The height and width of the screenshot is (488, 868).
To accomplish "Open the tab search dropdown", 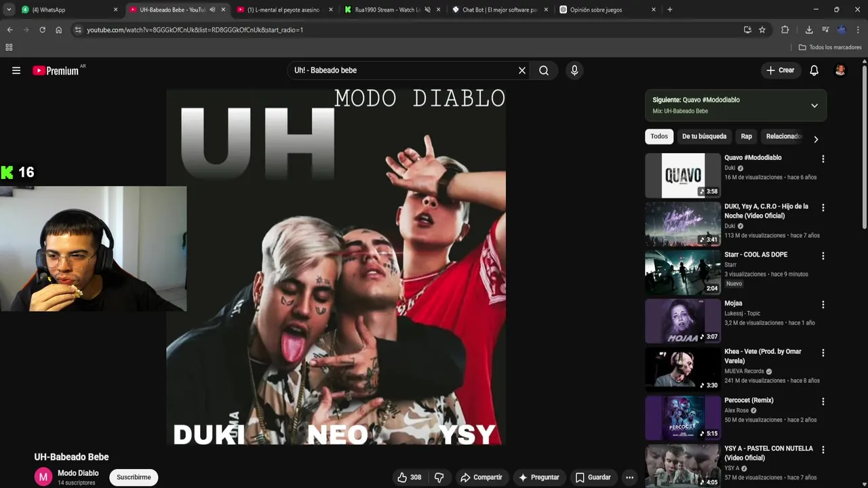I will 9,9.
